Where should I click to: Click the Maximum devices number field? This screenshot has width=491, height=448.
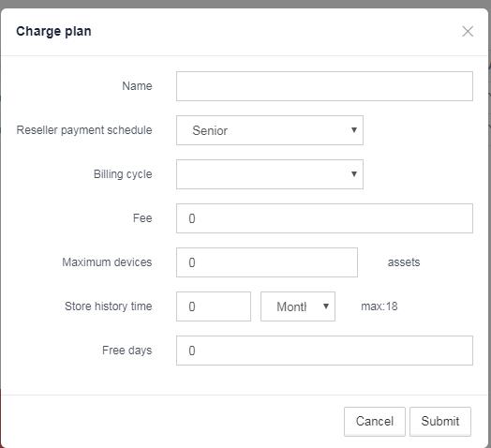point(267,262)
